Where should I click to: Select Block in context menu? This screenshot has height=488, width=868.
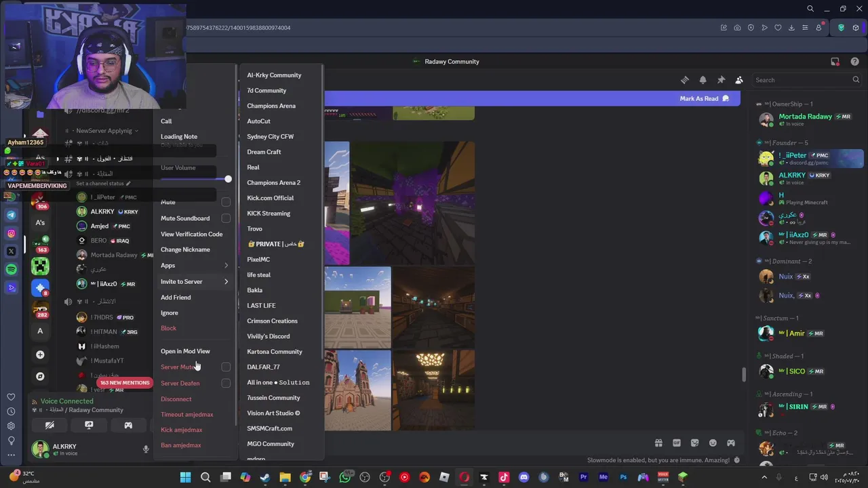[x=168, y=328]
